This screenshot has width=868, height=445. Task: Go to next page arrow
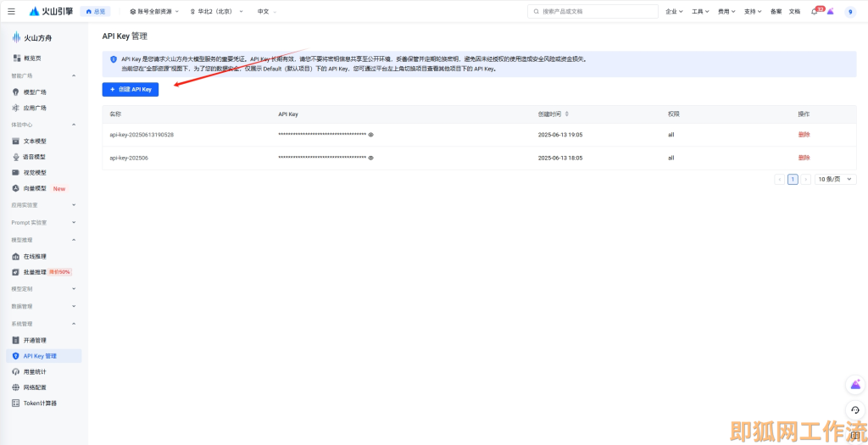[806, 180]
